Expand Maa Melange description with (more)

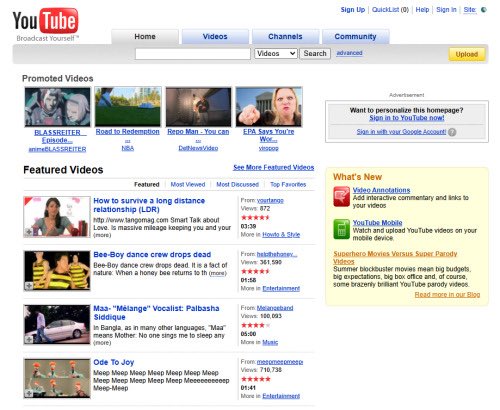102,343
